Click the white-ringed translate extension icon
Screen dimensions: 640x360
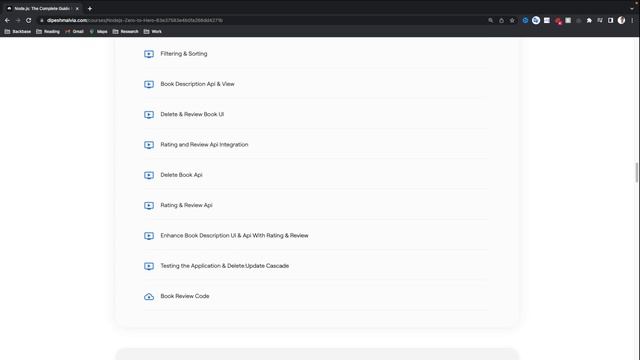pos(536,20)
